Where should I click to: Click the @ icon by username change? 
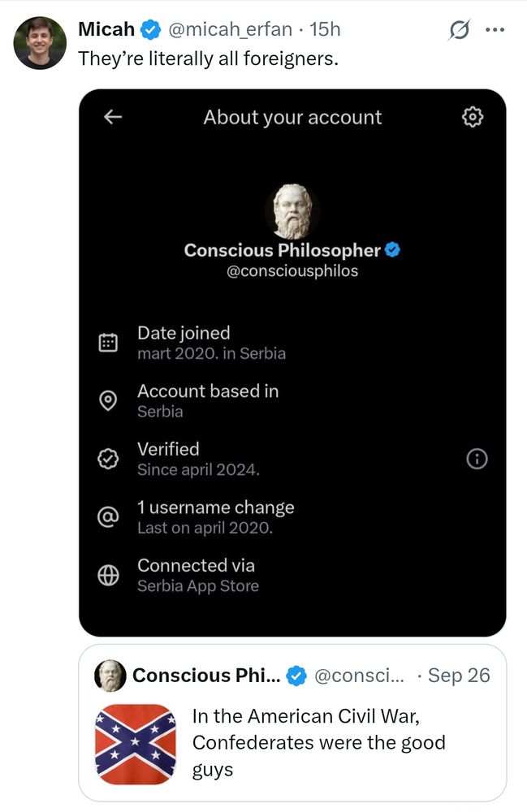click(108, 517)
